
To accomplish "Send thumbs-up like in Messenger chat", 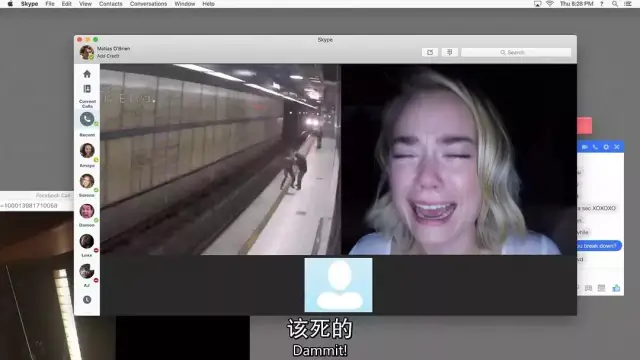I will point(616,288).
